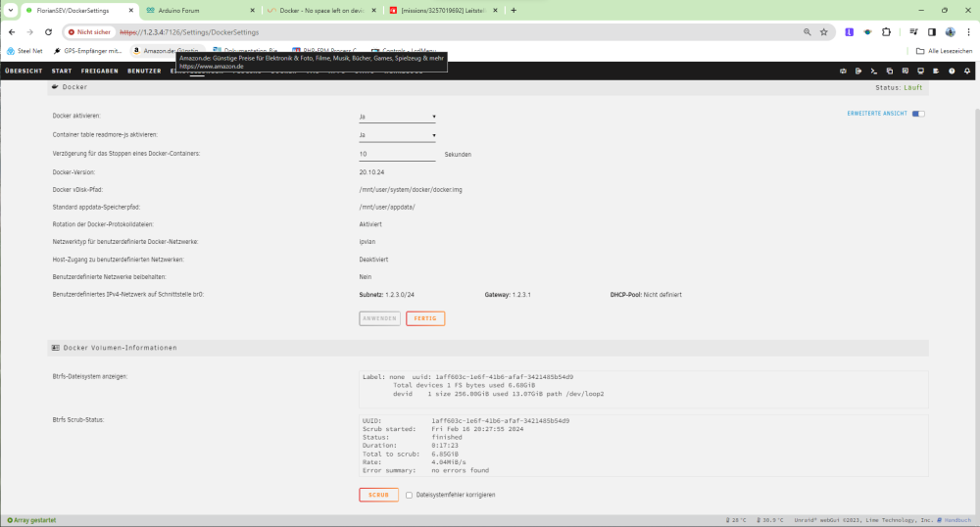Image resolution: width=980 pixels, height=527 pixels.
Task: Open the Docker aktivieren dropdown
Action: pos(398,117)
